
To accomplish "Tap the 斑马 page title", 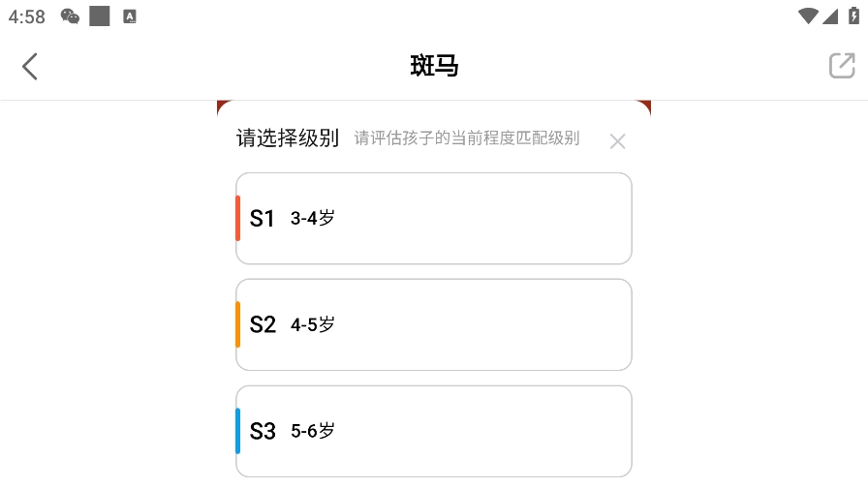I will point(434,66).
